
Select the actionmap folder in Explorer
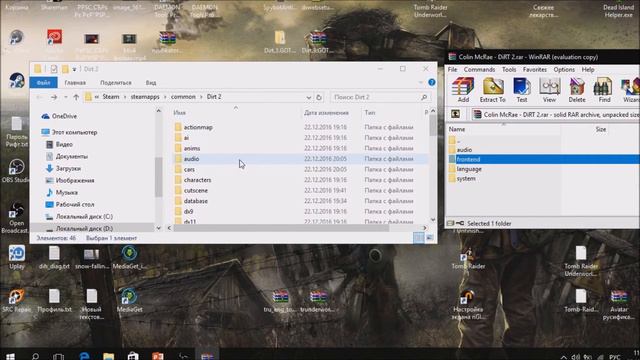click(198, 127)
